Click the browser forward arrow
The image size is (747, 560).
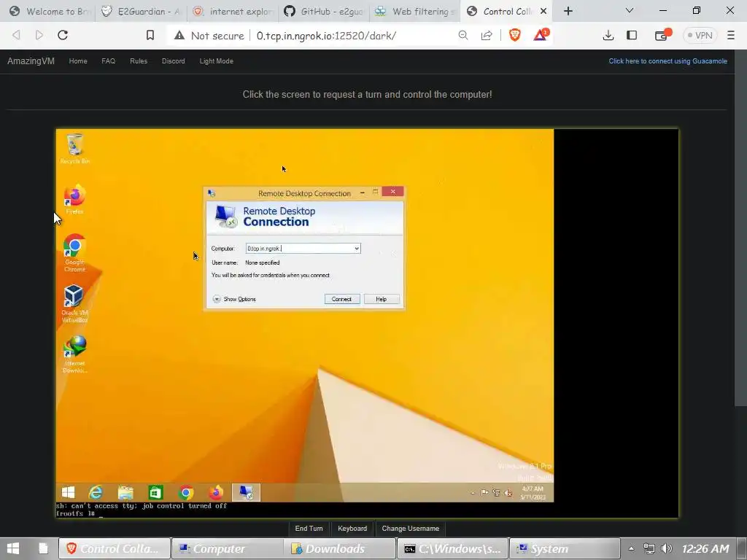pyautogui.click(x=39, y=35)
